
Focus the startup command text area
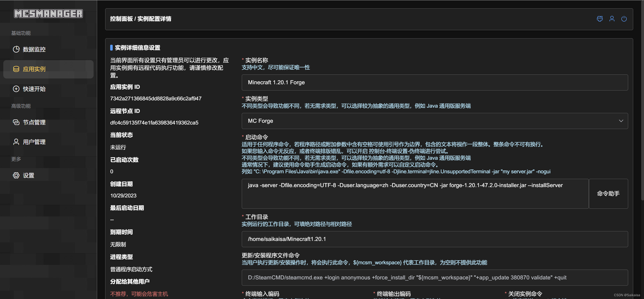click(415, 194)
